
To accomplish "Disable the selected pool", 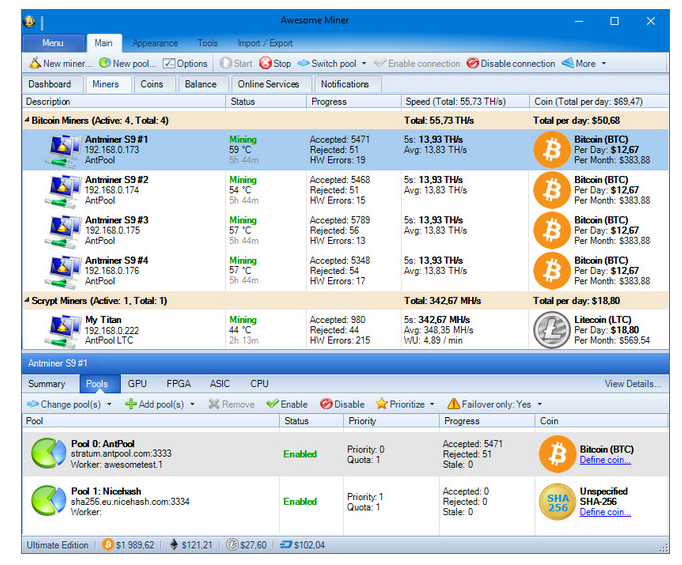I will pos(342,404).
